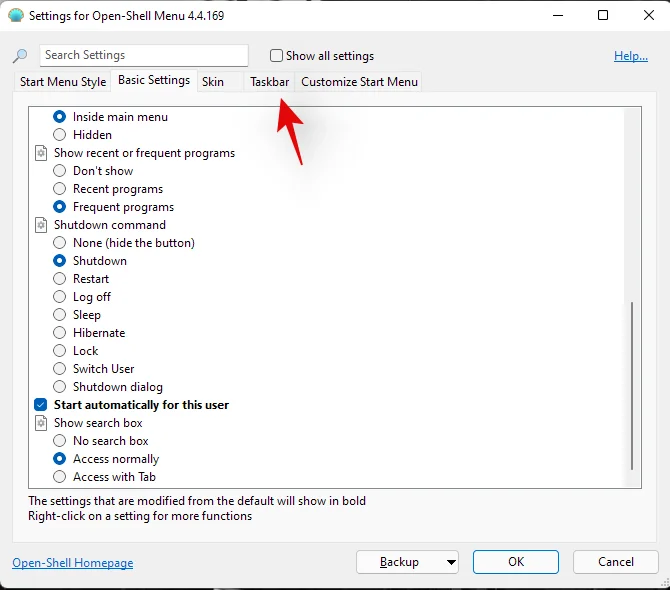Open the Help link
The image size is (670, 590).
pos(631,56)
